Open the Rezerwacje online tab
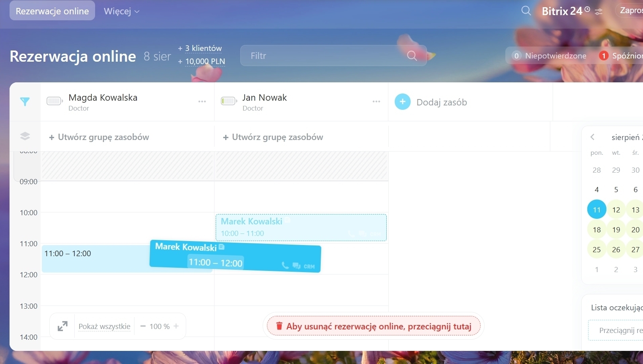Viewport: 643px width, 364px height. (x=52, y=11)
